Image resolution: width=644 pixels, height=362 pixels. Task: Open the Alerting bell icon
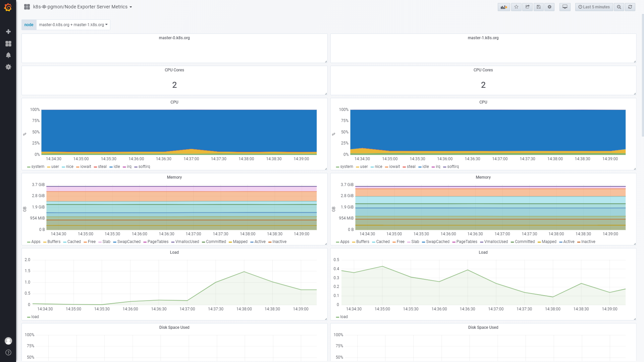(x=8, y=55)
